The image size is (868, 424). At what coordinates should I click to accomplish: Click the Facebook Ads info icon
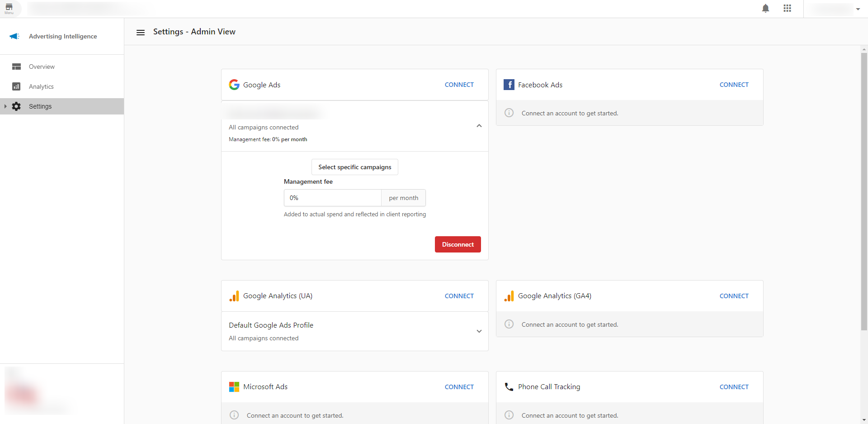tap(509, 113)
